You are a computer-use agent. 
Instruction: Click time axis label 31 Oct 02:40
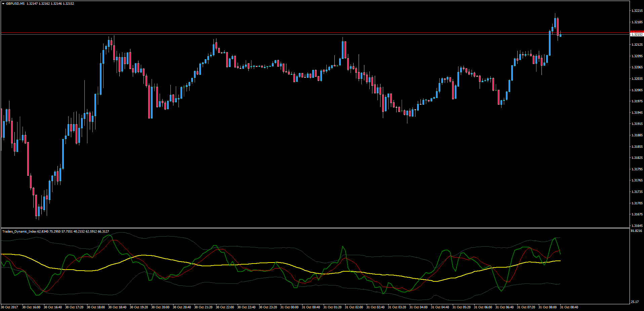tap(375, 307)
